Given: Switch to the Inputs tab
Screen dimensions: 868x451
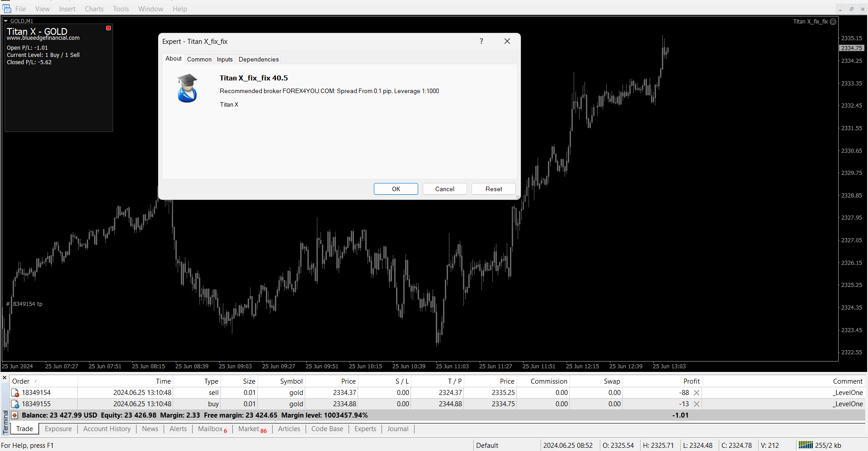Looking at the screenshot, I should [225, 59].
